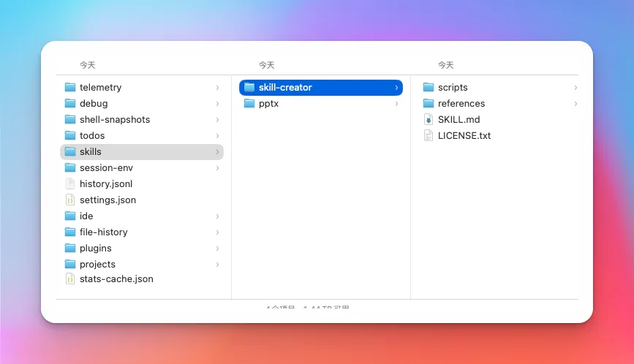Click the settings.json file icon
Image resolution: width=634 pixels, height=364 pixels.
(70, 200)
